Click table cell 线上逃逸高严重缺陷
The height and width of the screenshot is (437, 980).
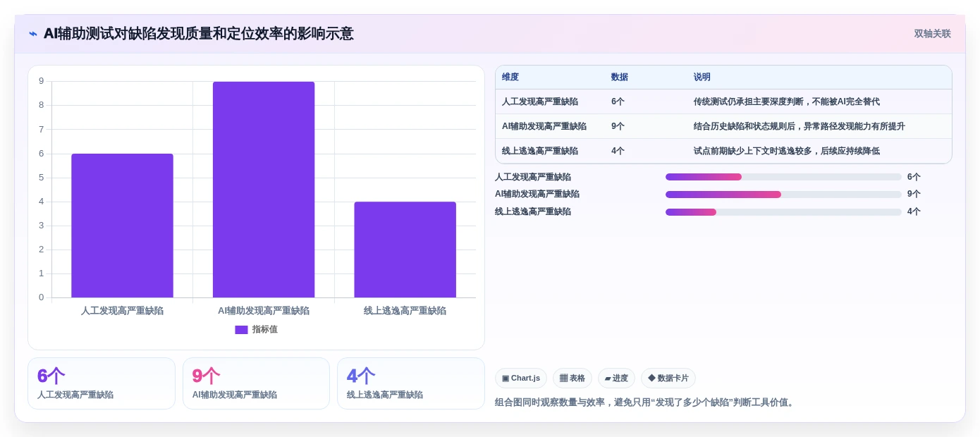point(540,151)
